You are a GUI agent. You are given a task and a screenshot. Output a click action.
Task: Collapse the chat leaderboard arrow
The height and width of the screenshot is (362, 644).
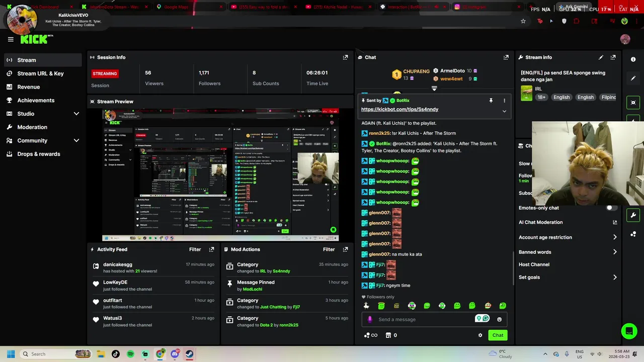pyautogui.click(x=434, y=88)
